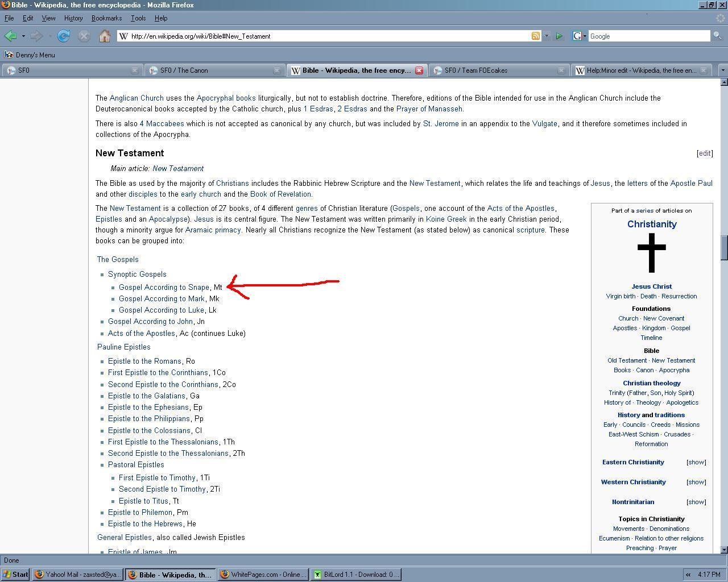Click the browser Back arrow button

pos(10,36)
